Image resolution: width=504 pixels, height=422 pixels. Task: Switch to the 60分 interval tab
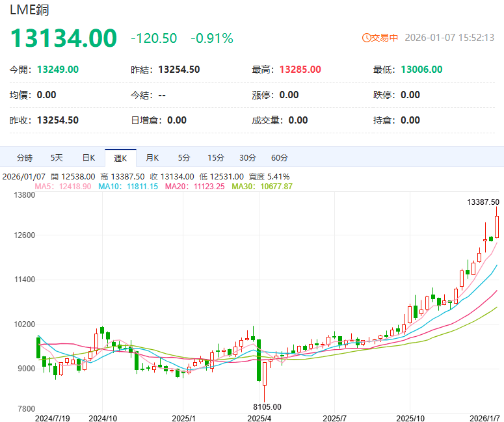pos(279,158)
